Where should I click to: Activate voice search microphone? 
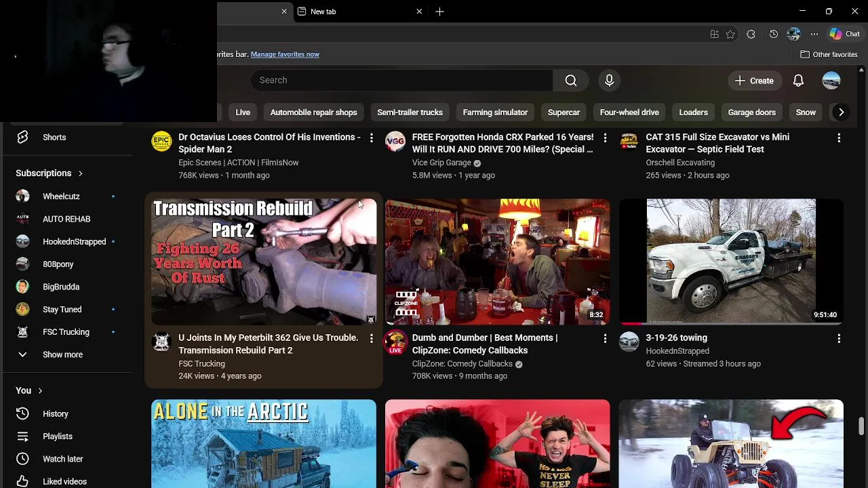coord(609,81)
